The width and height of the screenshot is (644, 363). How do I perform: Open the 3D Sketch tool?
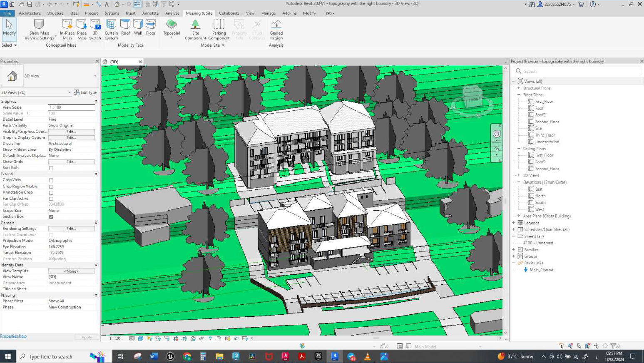click(95, 30)
